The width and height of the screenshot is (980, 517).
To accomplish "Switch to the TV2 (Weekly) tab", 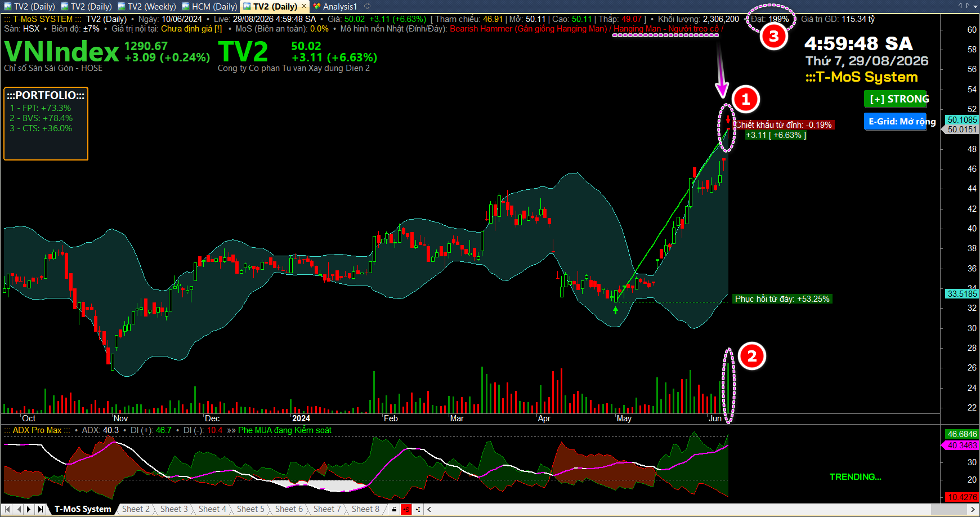I will 146,7.
